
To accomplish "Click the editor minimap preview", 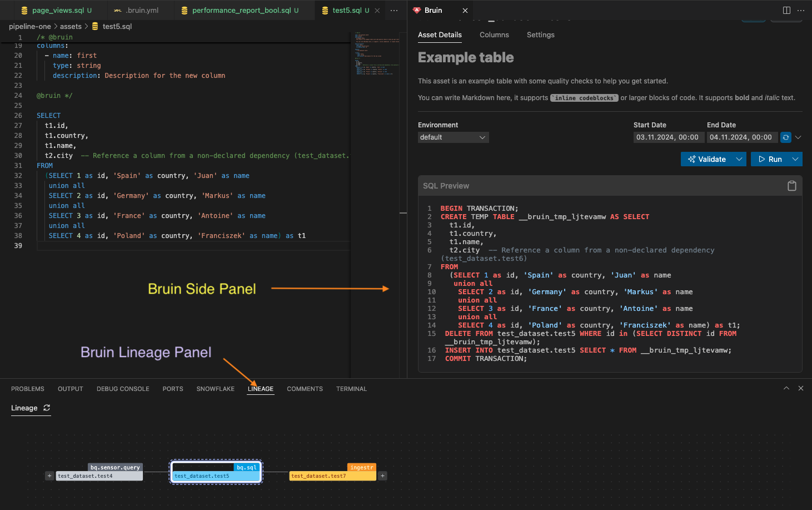I will (377, 53).
